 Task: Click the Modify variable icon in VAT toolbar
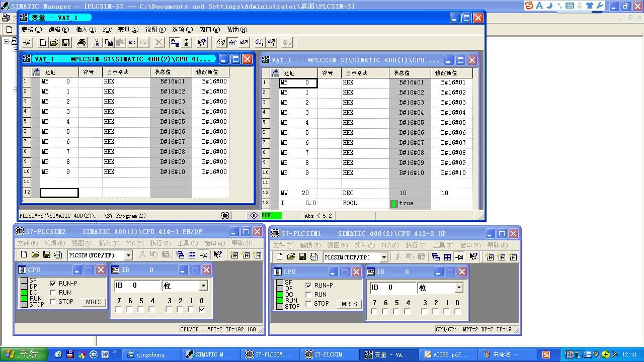244,43
